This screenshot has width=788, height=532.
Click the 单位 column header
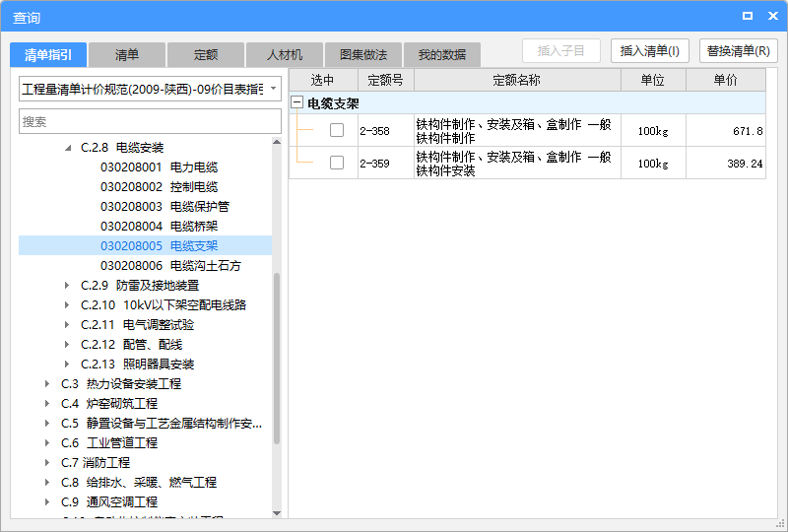coord(653,80)
